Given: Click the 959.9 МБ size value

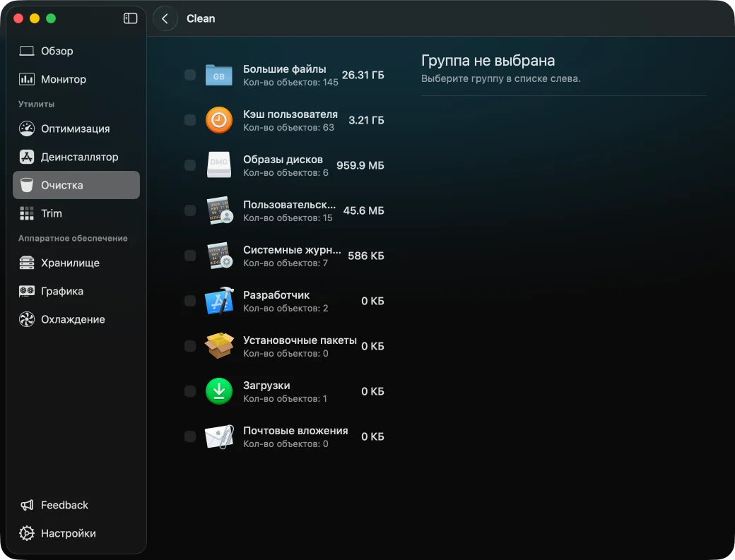Looking at the screenshot, I should pyautogui.click(x=360, y=165).
